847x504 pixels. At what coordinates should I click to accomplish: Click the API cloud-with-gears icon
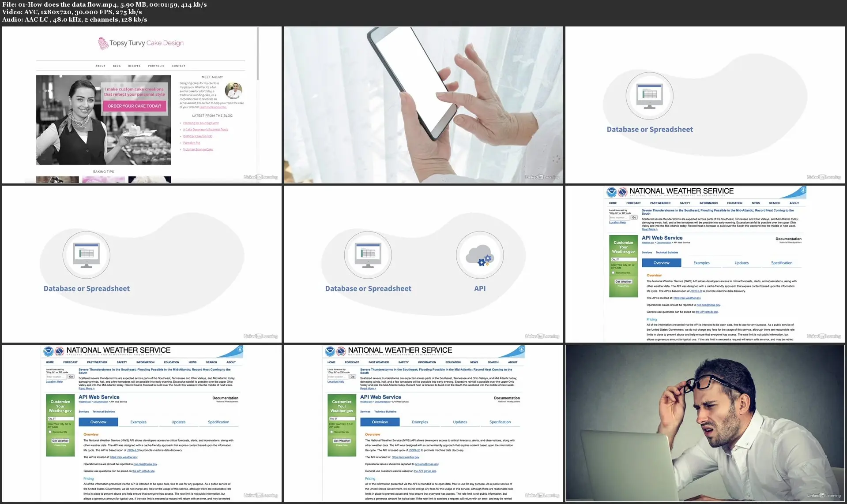(x=480, y=255)
